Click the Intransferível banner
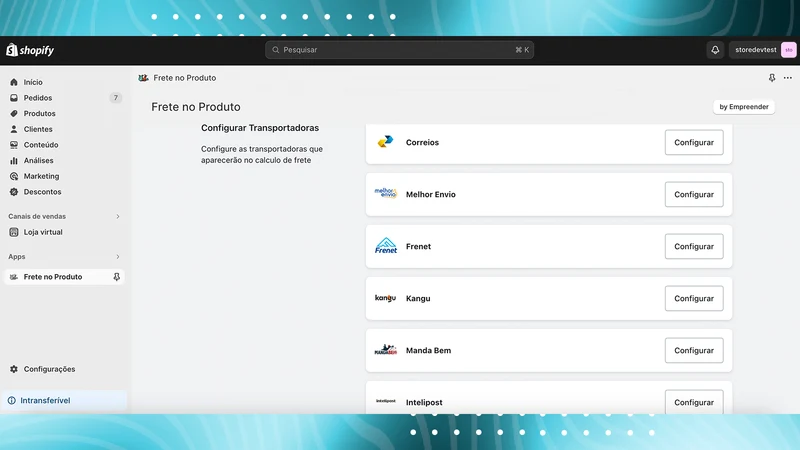Screen dimensions: 800x450 coord(64,401)
